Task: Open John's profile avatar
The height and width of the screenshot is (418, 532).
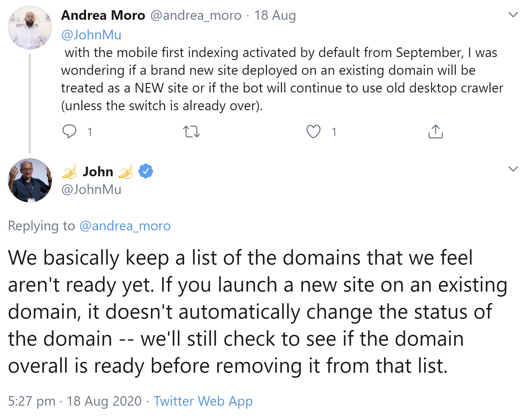Action: click(x=29, y=180)
